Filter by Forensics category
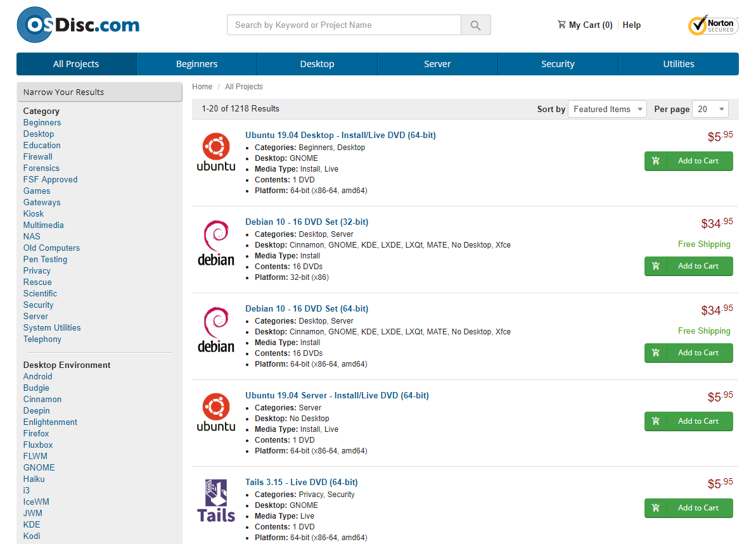 [x=41, y=168]
